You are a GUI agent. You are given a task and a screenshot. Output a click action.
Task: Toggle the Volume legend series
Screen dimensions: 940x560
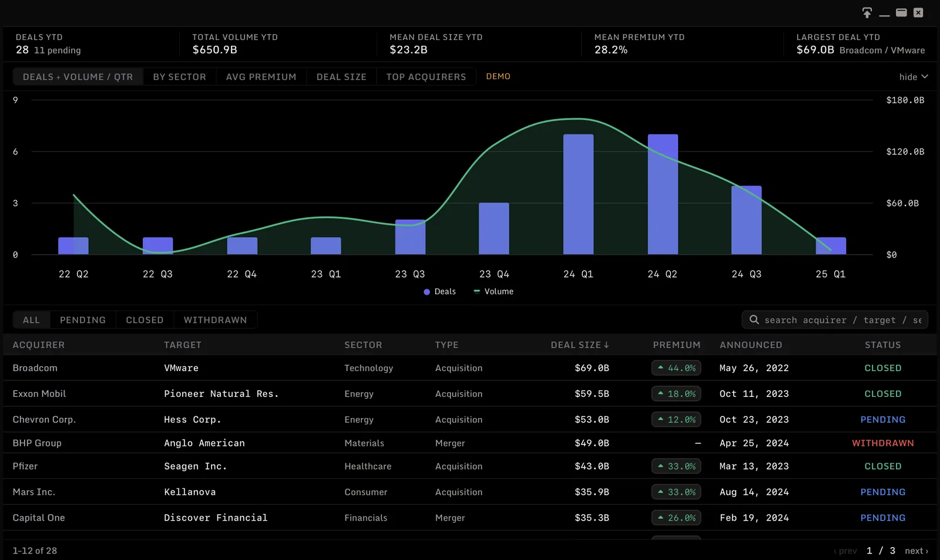493,292
